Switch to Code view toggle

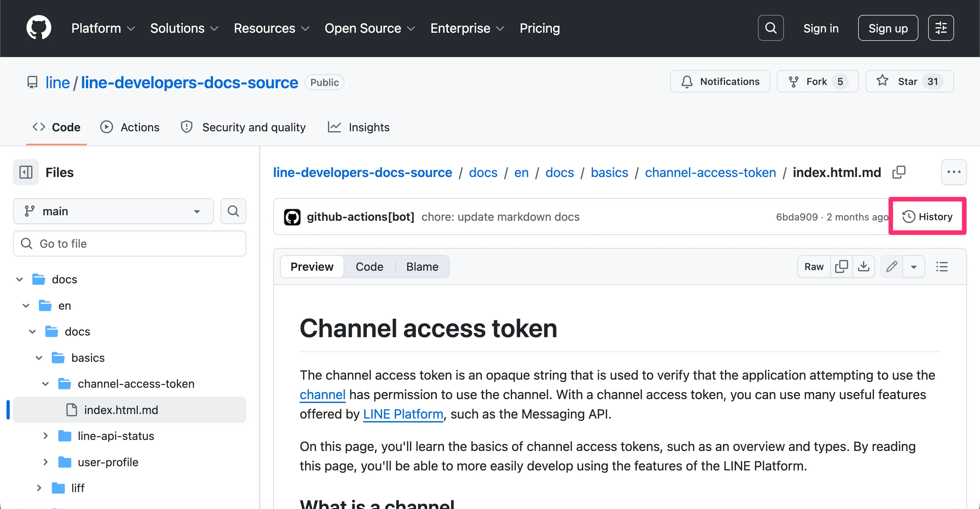pyautogui.click(x=369, y=266)
